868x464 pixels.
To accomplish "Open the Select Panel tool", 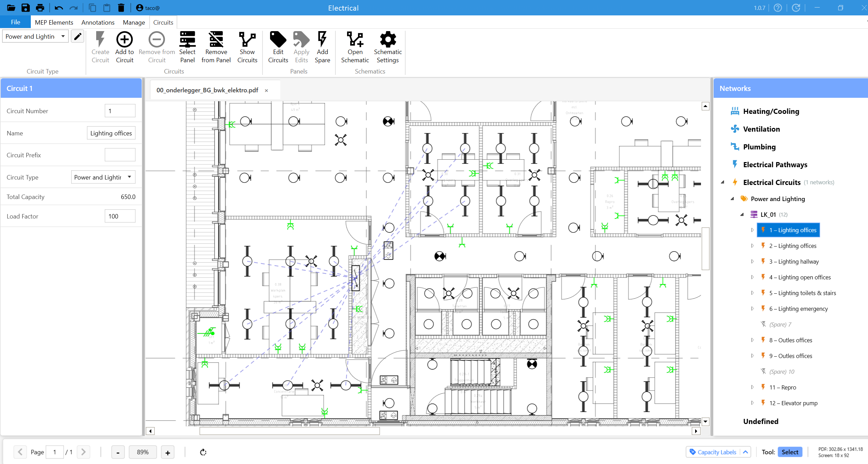I will click(187, 40).
